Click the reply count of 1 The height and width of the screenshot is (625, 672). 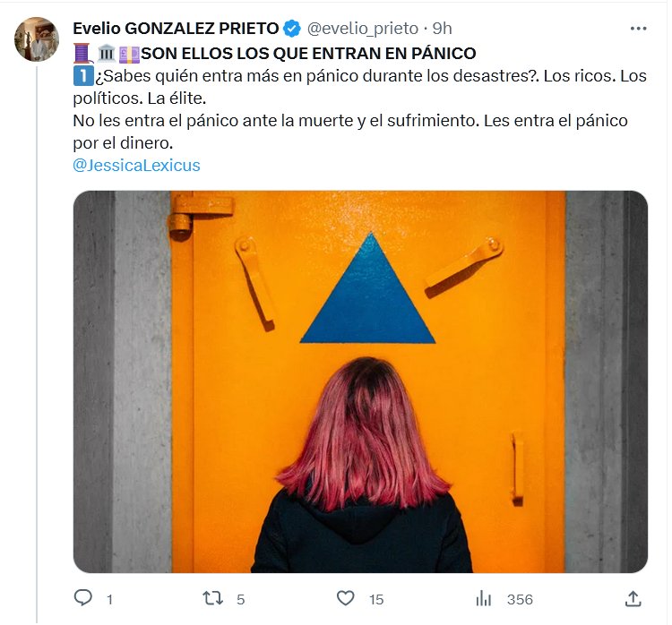point(109,599)
